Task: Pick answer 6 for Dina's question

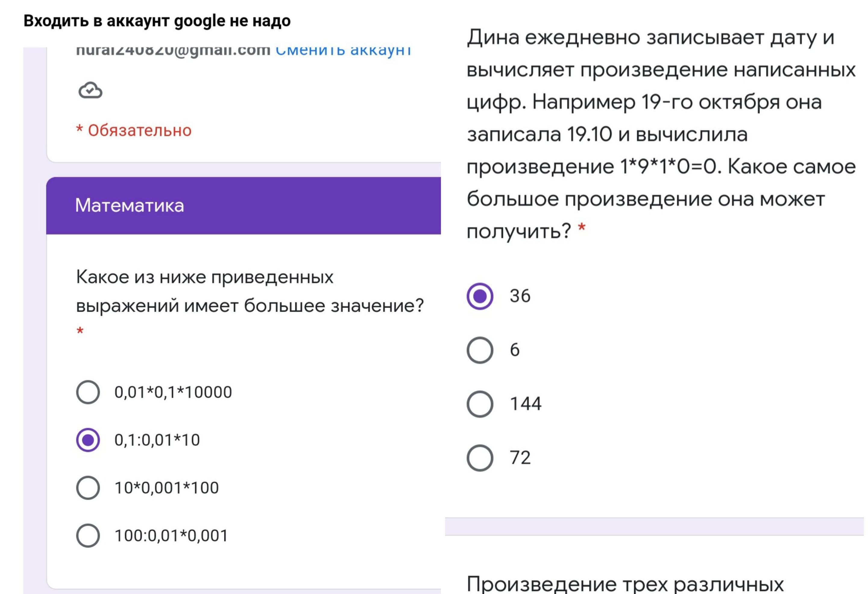Action: [x=480, y=350]
